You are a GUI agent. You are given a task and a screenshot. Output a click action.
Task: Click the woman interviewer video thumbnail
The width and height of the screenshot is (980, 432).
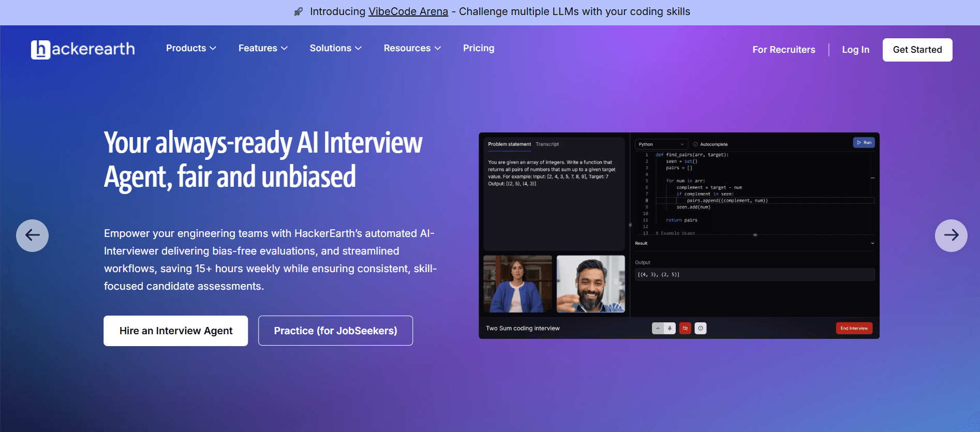[x=517, y=284]
